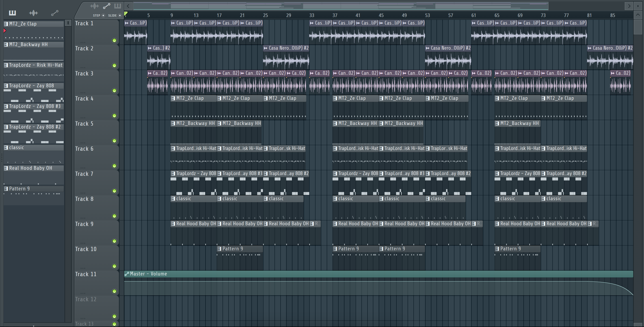Mute Track 1 with its green light
Screen dimensions: 644x327
point(114,41)
